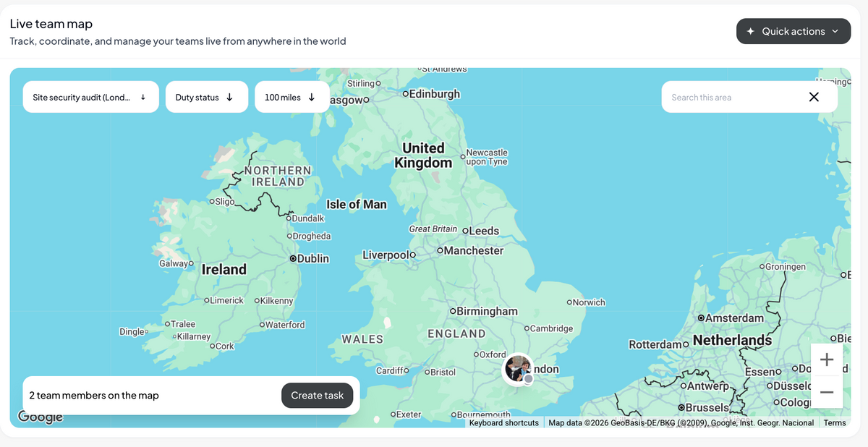Screen dimensions: 868x447
Task: Clear the search with the X icon
Action: point(814,97)
